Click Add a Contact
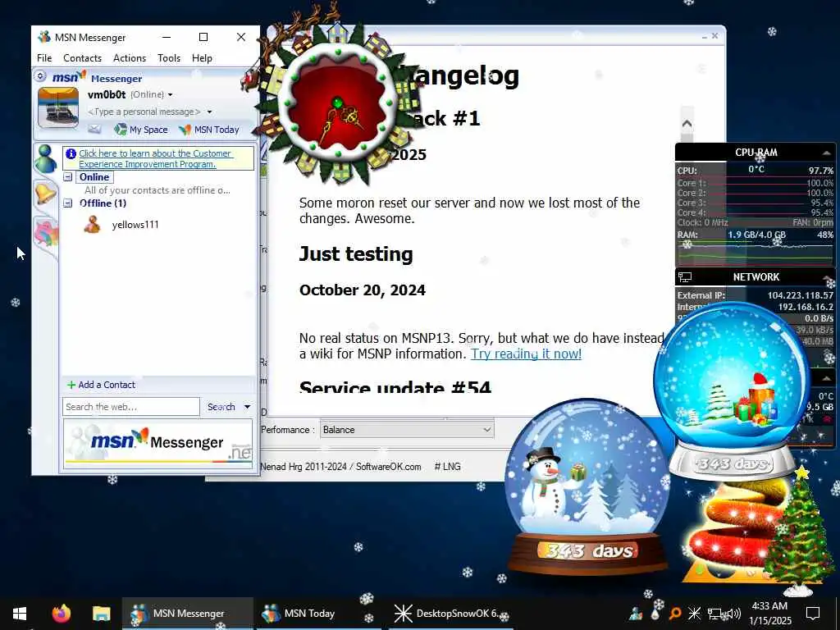The image size is (840, 630). point(107,385)
